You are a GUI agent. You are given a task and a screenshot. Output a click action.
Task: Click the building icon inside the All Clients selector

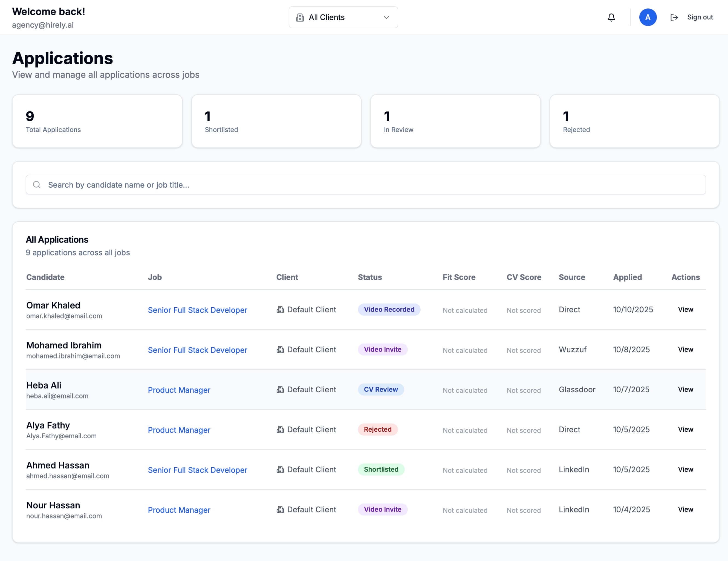click(x=300, y=17)
